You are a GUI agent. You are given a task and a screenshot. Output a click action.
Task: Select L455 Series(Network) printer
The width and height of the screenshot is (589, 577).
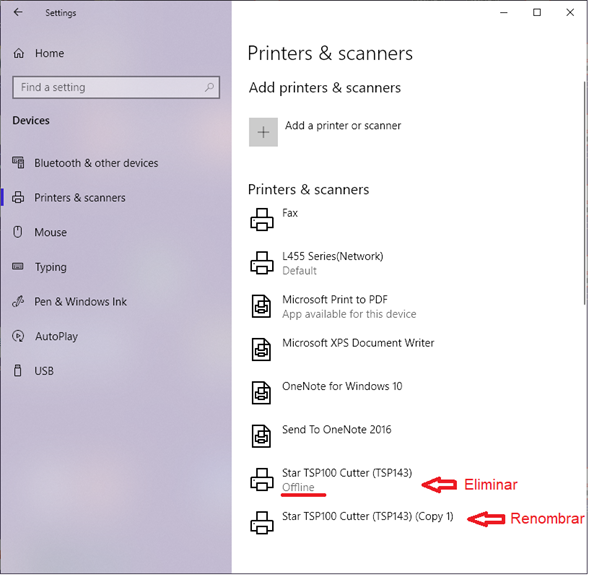333,256
